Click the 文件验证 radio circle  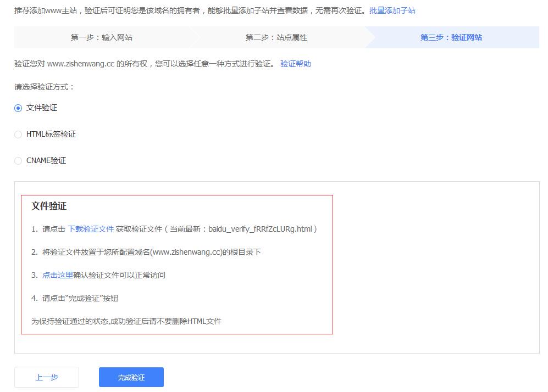click(x=18, y=108)
